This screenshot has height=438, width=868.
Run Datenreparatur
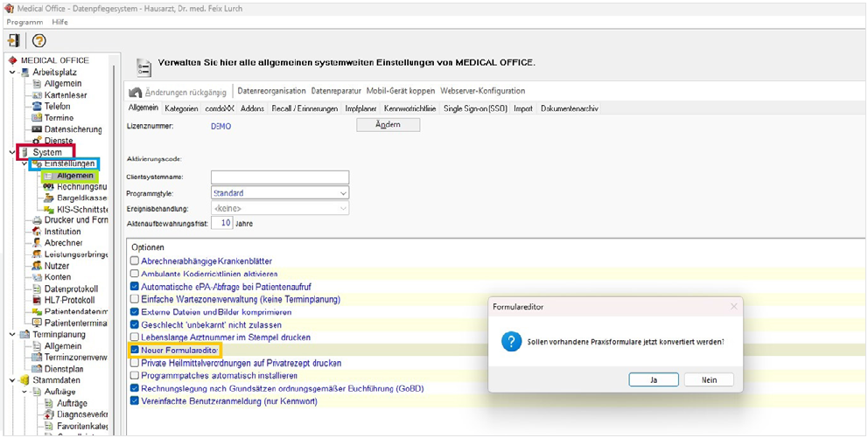click(x=336, y=91)
